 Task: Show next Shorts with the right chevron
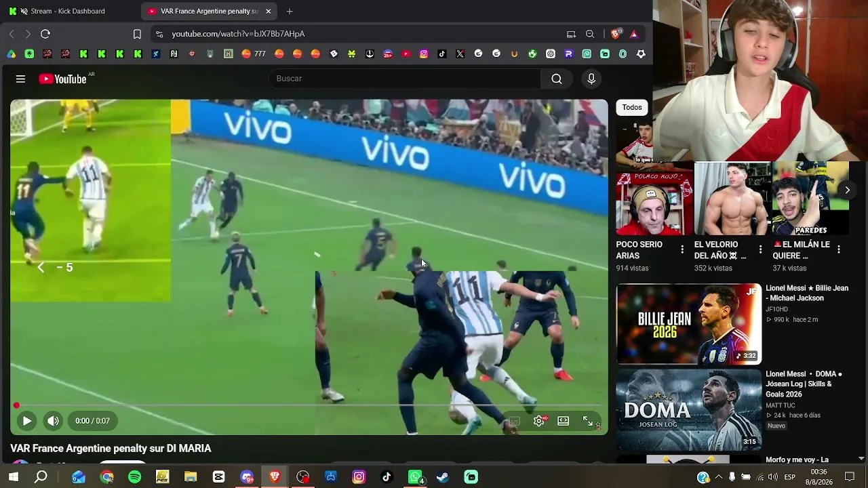click(847, 190)
